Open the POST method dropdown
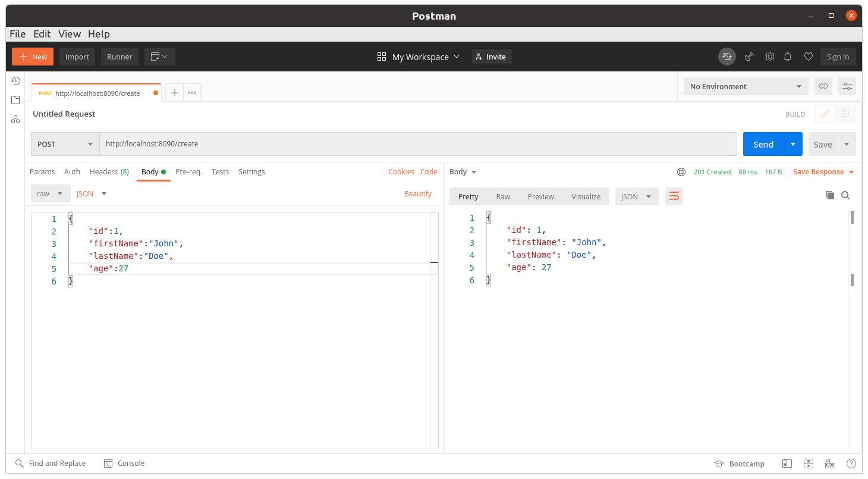The image size is (868, 479). pyautogui.click(x=65, y=144)
